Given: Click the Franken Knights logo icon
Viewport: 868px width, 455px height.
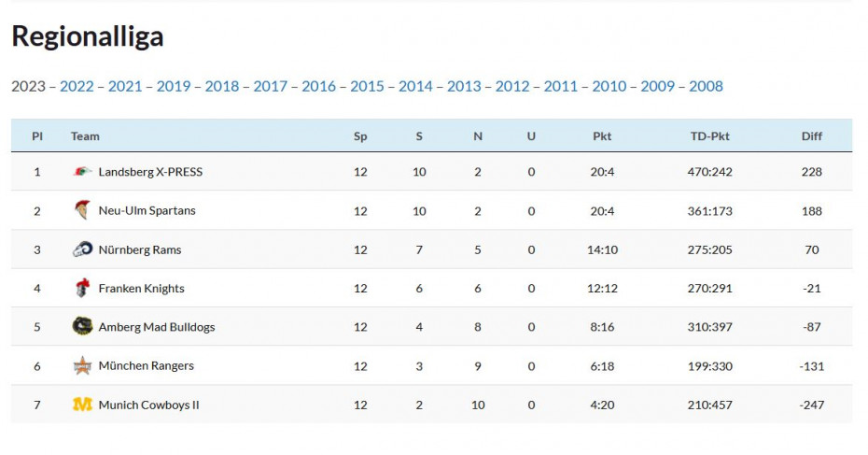Looking at the screenshot, I should click(82, 289).
